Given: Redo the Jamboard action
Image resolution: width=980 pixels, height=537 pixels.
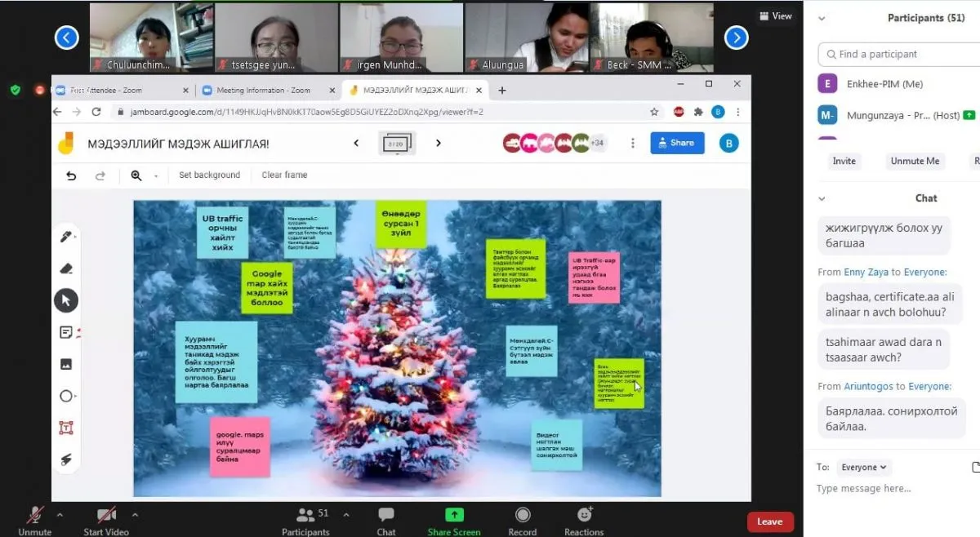Looking at the screenshot, I should coord(100,175).
